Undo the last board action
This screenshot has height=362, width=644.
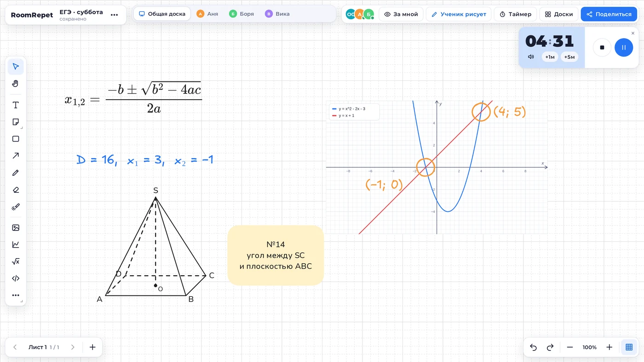pyautogui.click(x=534, y=347)
